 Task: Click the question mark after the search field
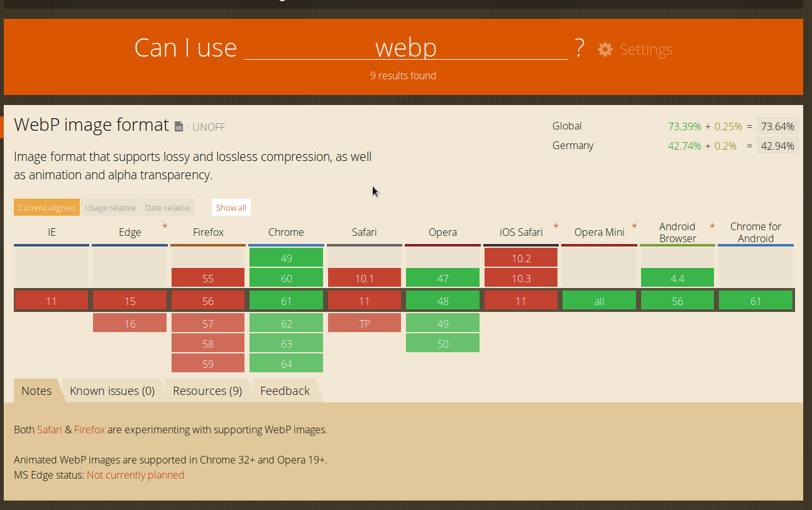point(579,48)
